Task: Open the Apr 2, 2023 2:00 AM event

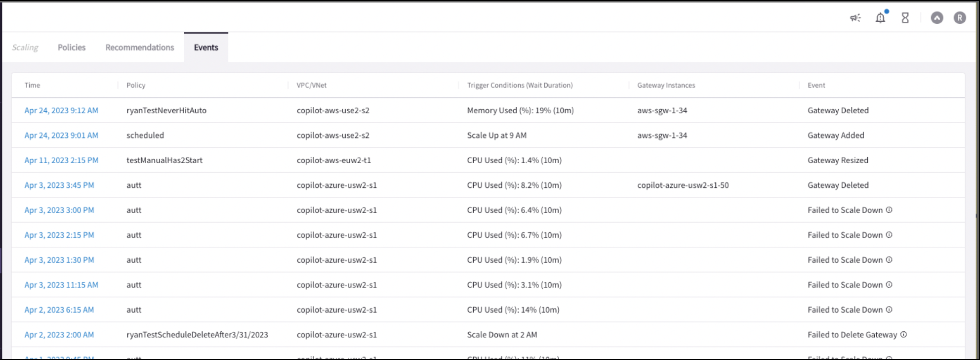Action: 59,334
